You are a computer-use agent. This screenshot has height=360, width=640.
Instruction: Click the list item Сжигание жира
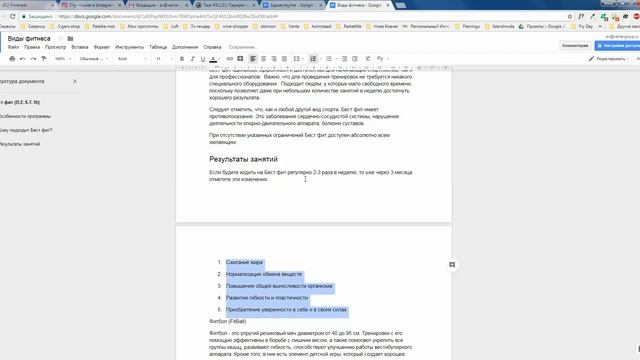coord(244,262)
